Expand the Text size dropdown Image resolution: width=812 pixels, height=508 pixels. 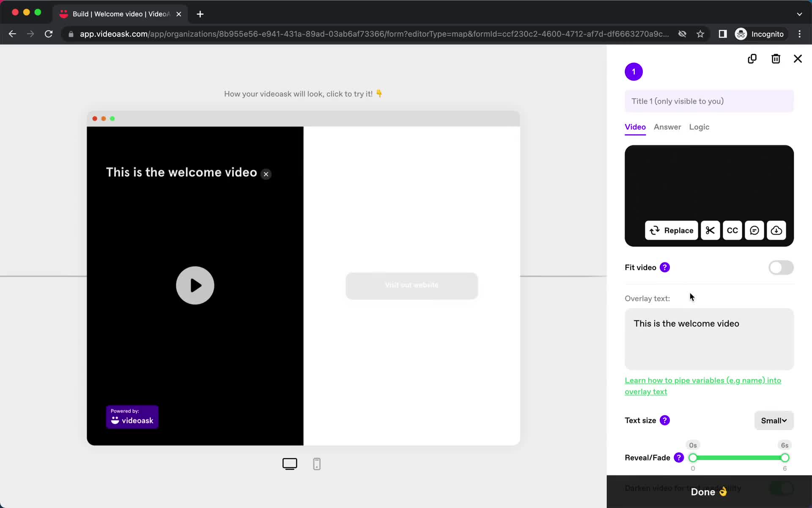(x=774, y=420)
